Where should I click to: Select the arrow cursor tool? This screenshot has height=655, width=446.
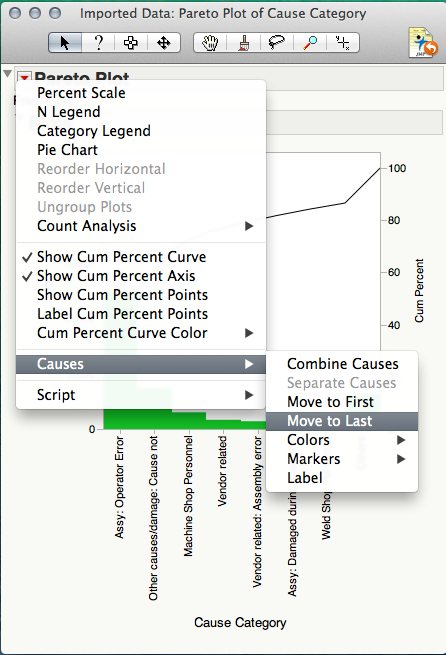click(65, 43)
